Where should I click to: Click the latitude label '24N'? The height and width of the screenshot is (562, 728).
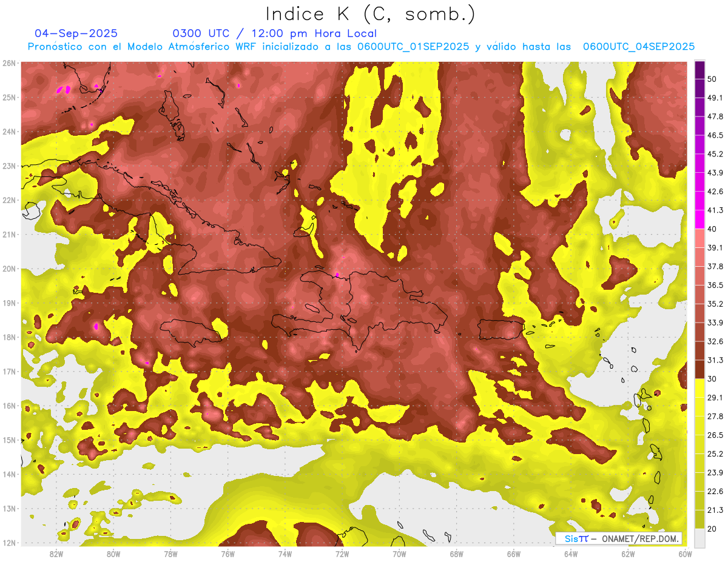click(9, 132)
